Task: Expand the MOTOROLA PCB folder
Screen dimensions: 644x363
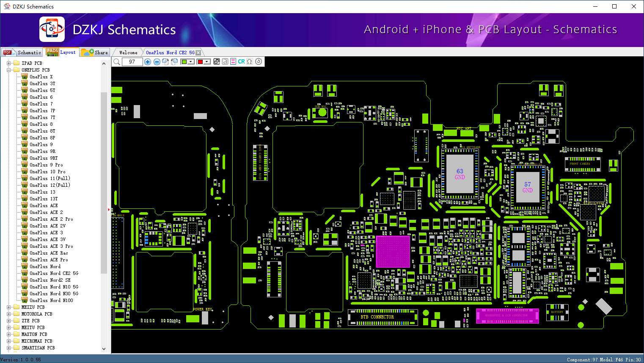Action: (x=8, y=314)
